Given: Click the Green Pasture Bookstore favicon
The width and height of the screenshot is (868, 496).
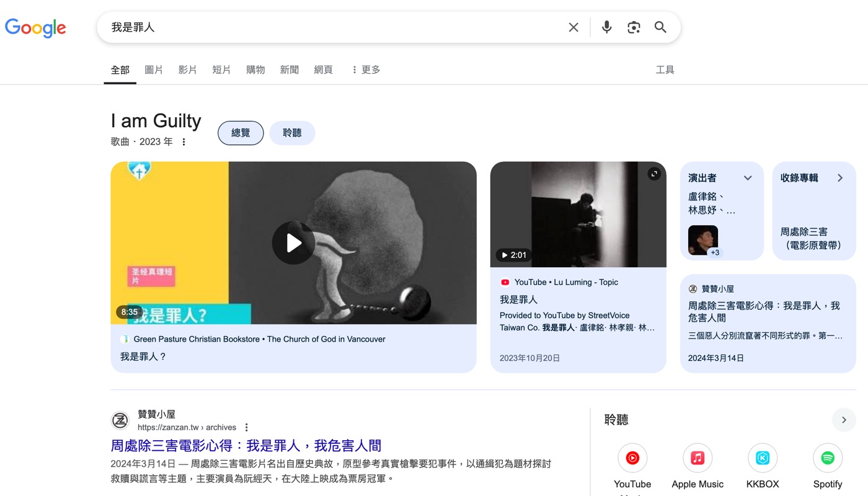Looking at the screenshot, I should click(x=125, y=339).
